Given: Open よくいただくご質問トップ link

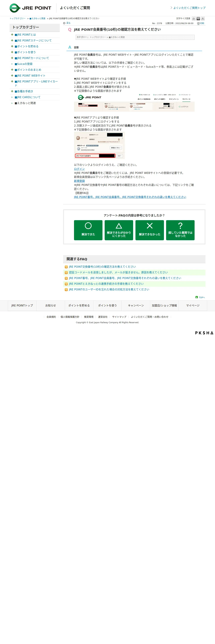Looking at the screenshot, I should [x=189, y=8].
